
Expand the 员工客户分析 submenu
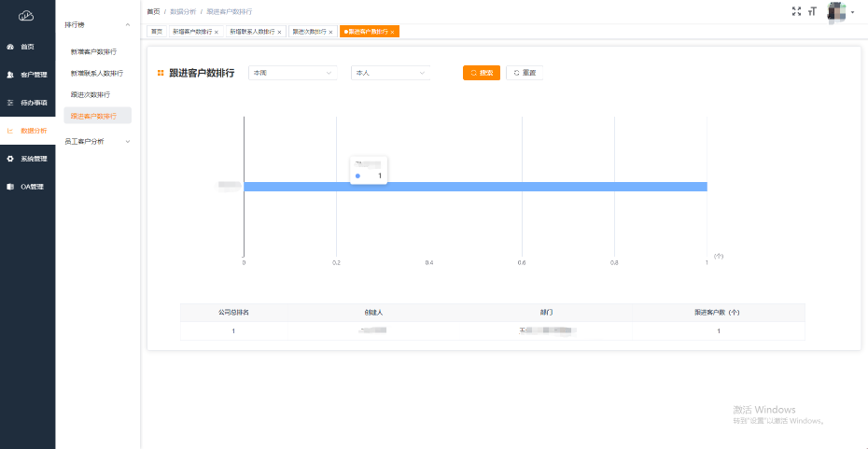coord(97,142)
